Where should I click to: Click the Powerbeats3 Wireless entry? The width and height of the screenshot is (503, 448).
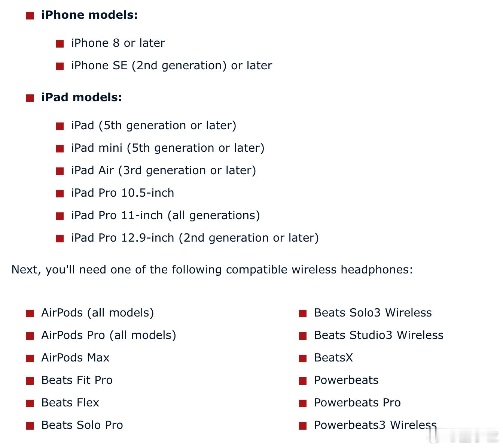click(375, 425)
